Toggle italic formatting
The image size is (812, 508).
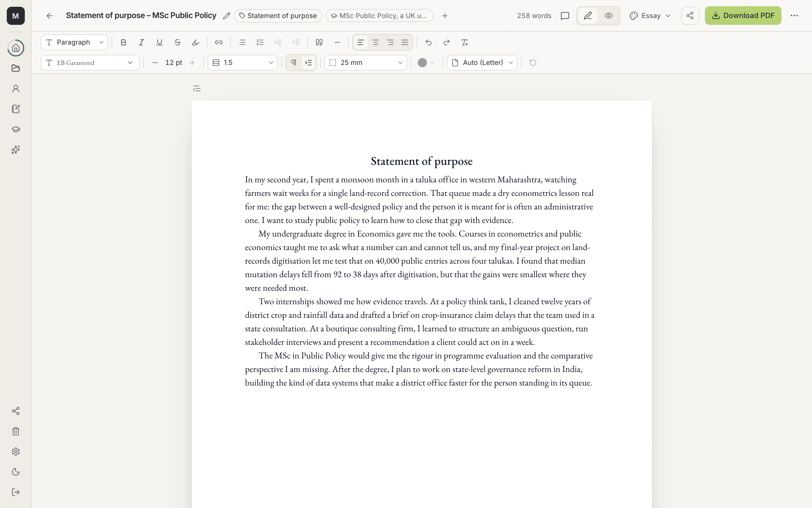142,42
